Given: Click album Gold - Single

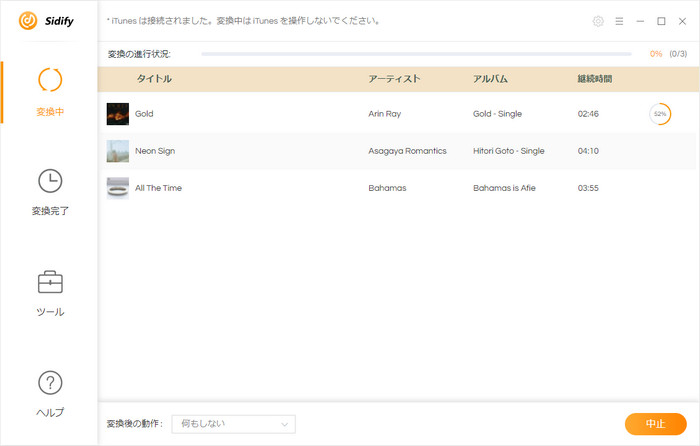Looking at the screenshot, I should pos(497,114).
